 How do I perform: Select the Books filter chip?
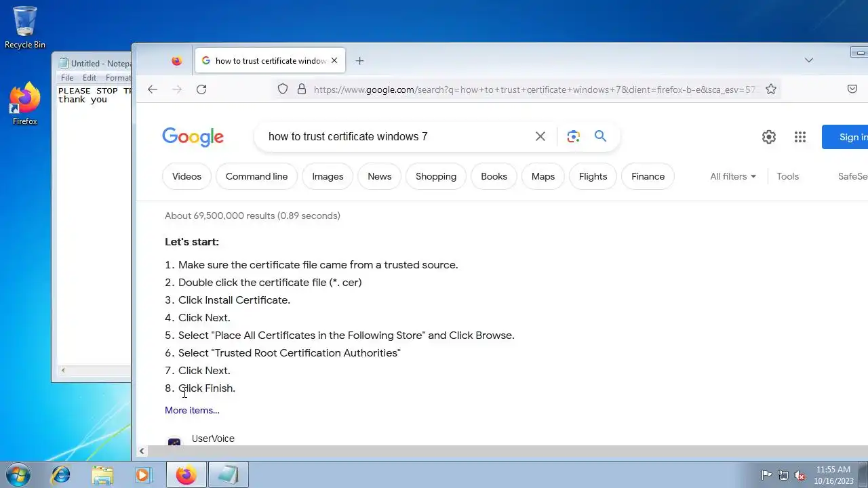point(494,176)
